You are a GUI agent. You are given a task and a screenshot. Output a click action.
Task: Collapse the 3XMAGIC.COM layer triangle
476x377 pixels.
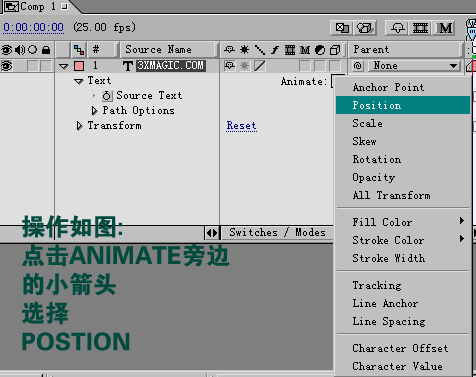(x=63, y=66)
